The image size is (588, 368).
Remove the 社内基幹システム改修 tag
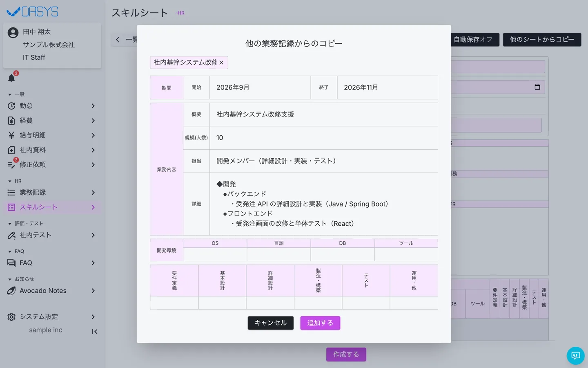[x=221, y=63]
